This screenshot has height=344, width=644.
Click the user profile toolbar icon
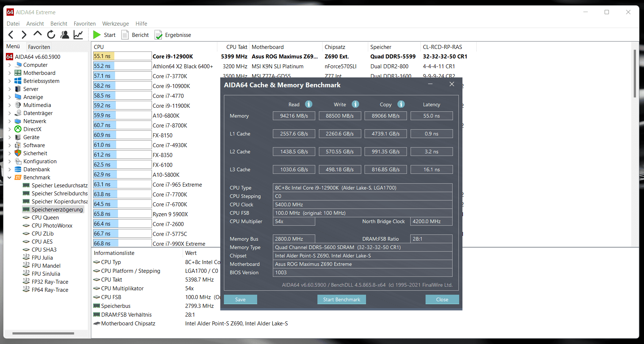click(x=65, y=35)
